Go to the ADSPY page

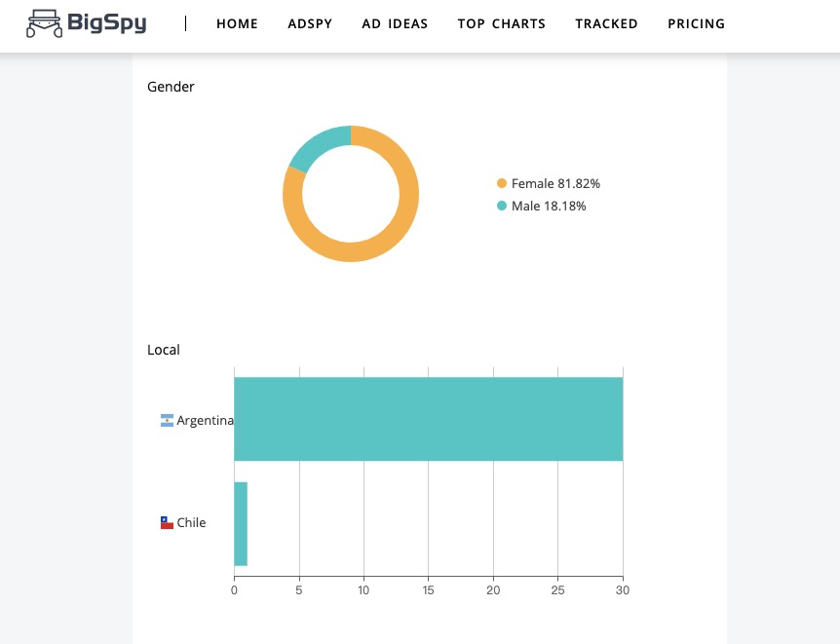[310, 24]
